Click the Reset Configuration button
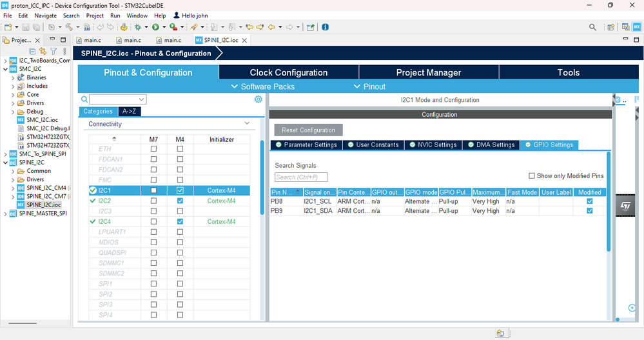 [x=308, y=130]
